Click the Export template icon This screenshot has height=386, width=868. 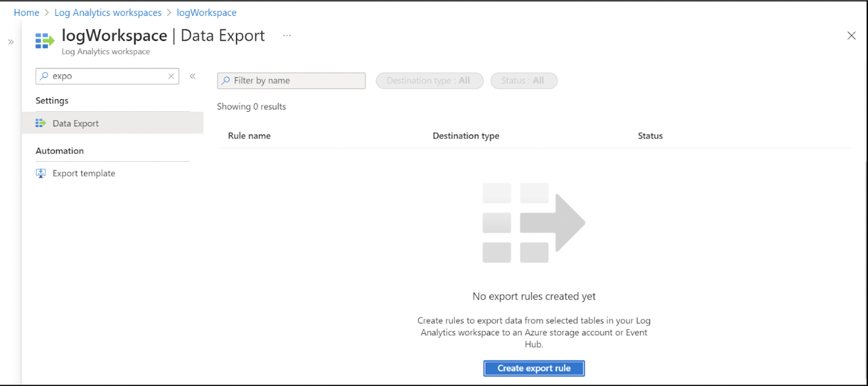[x=40, y=174]
